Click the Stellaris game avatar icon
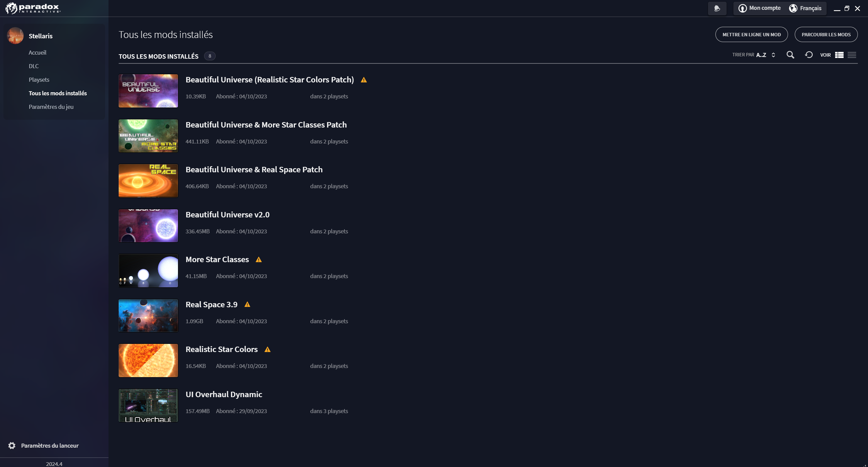 [x=15, y=36]
